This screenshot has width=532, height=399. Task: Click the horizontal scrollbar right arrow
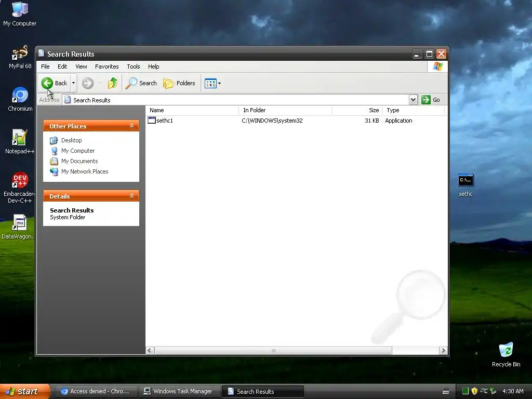click(443, 351)
